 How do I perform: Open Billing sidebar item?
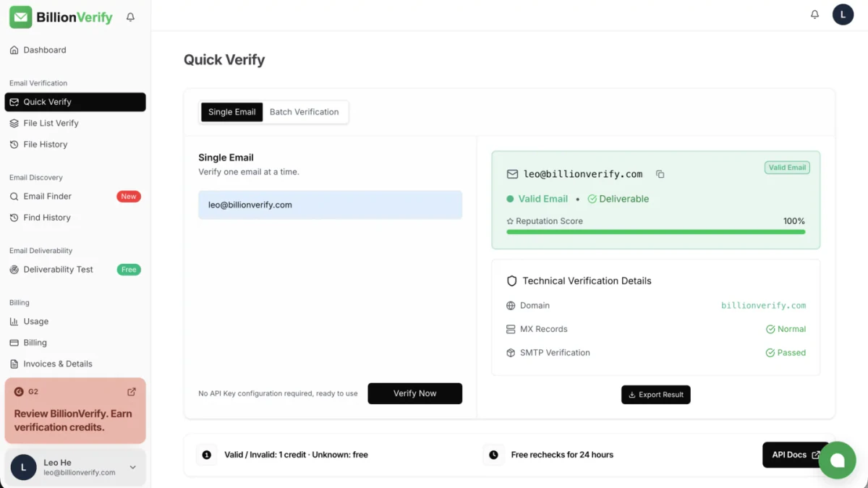pyautogui.click(x=75, y=343)
